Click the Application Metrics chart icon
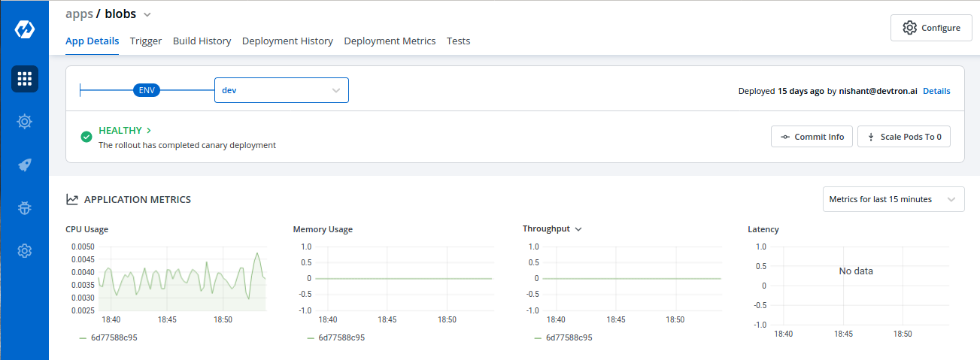 point(72,200)
